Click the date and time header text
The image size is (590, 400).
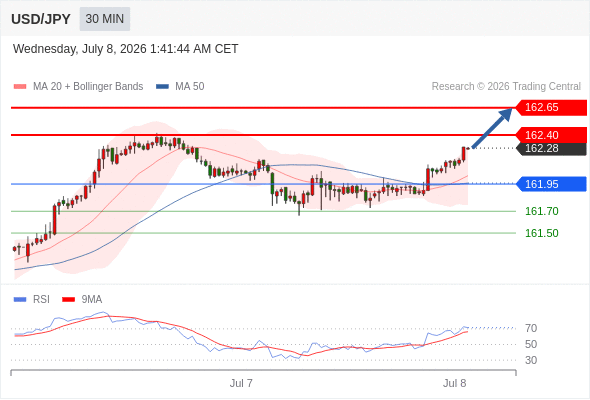[x=126, y=49]
